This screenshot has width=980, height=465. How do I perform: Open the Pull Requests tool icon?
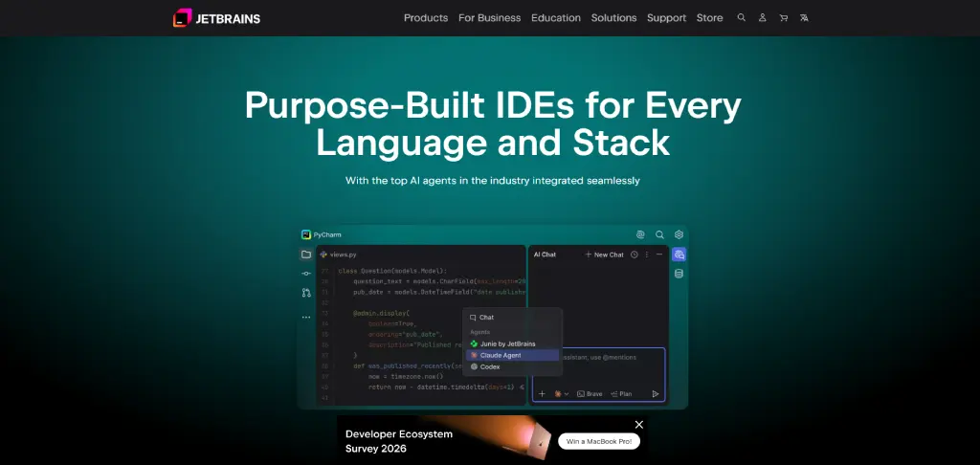coord(305,293)
